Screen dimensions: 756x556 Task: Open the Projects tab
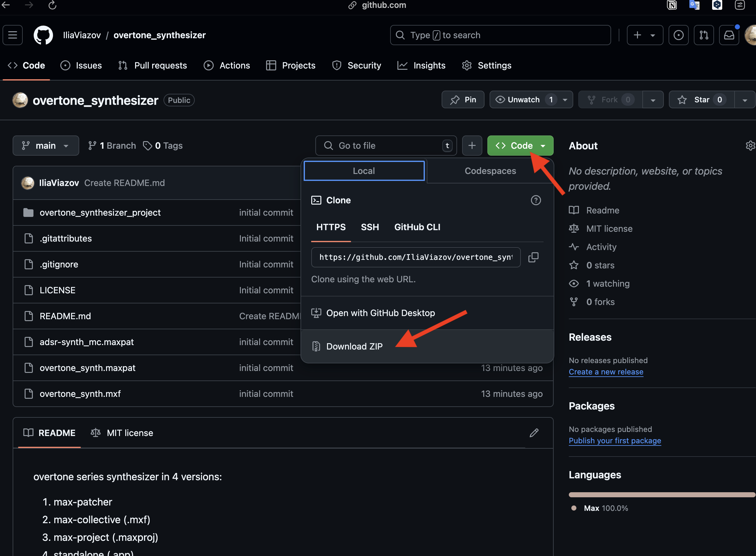coord(291,65)
